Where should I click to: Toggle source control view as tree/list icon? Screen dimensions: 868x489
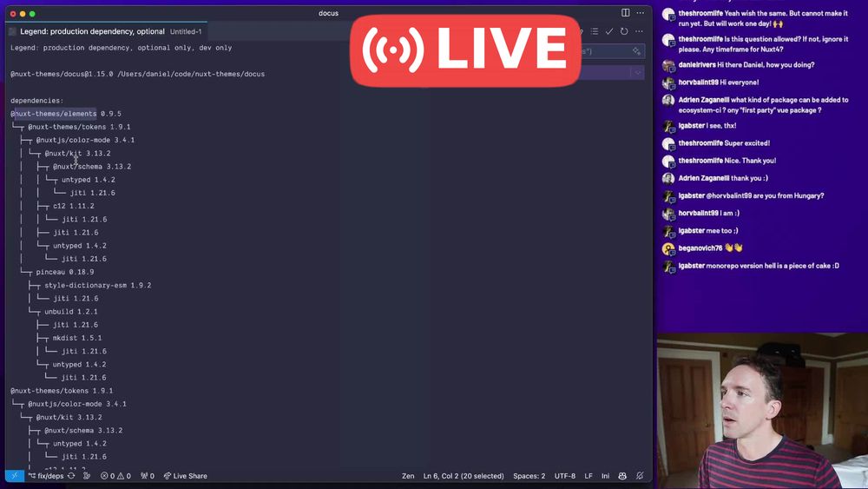point(594,31)
